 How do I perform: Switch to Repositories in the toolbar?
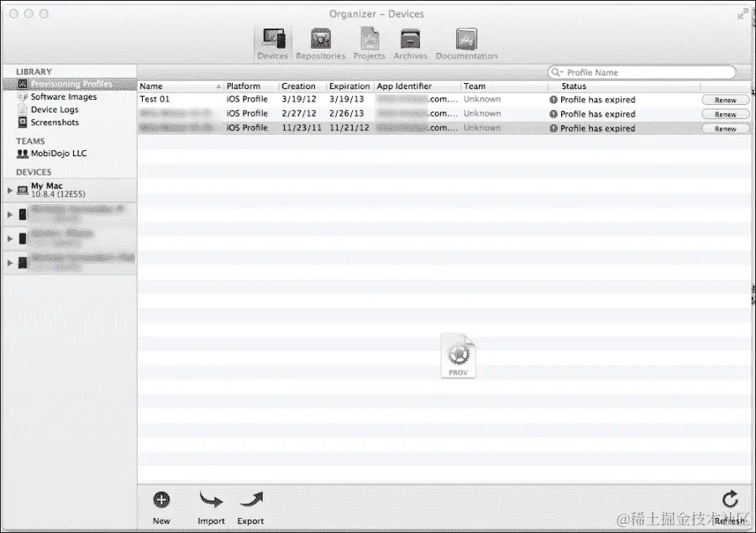coord(321,44)
